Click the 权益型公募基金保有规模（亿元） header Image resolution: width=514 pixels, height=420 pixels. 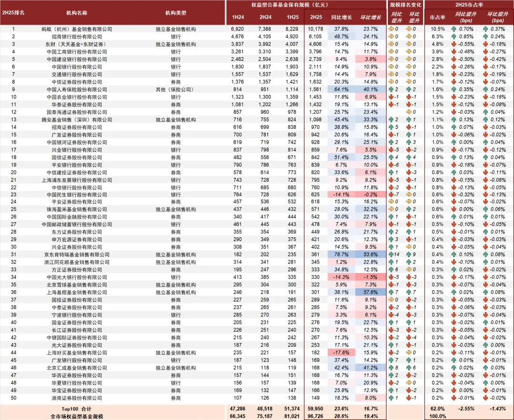pyautogui.click(x=290, y=5)
